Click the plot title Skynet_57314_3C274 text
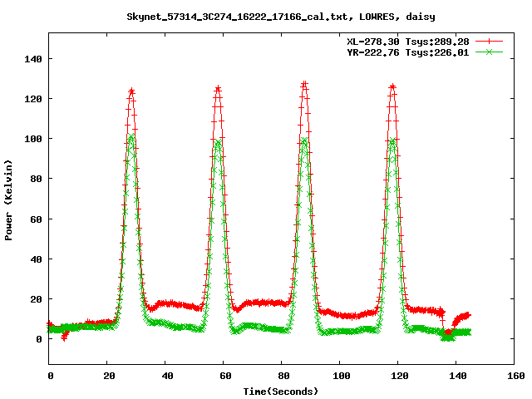532x399 pixels. coord(281,17)
